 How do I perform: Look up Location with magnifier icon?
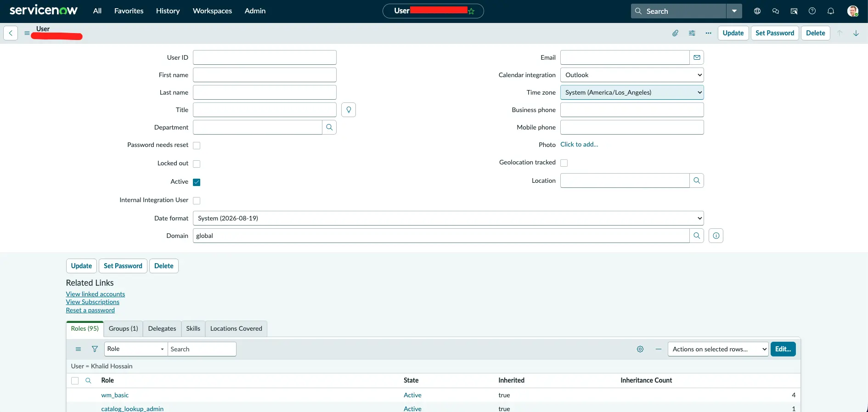tap(697, 181)
